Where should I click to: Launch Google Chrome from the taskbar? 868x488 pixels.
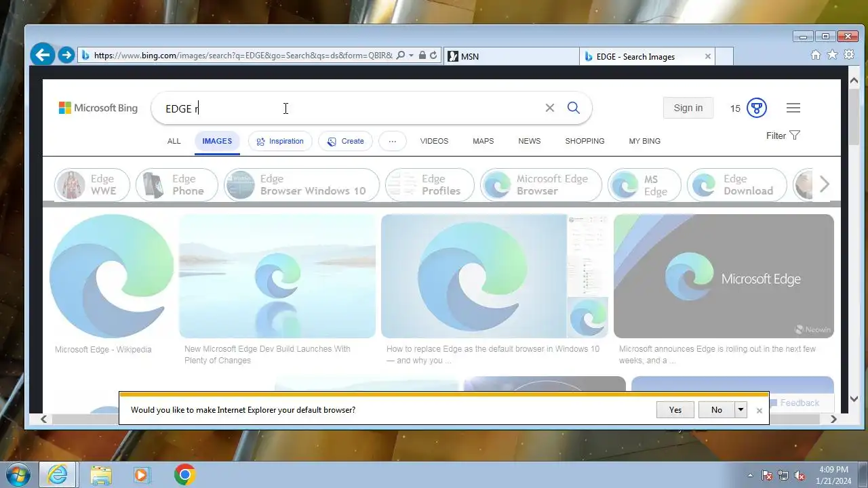click(184, 474)
